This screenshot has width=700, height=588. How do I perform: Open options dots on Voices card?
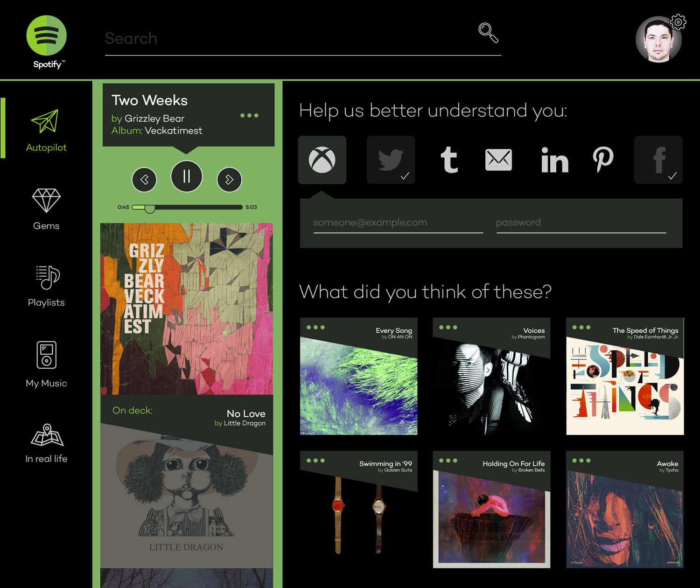point(448,328)
